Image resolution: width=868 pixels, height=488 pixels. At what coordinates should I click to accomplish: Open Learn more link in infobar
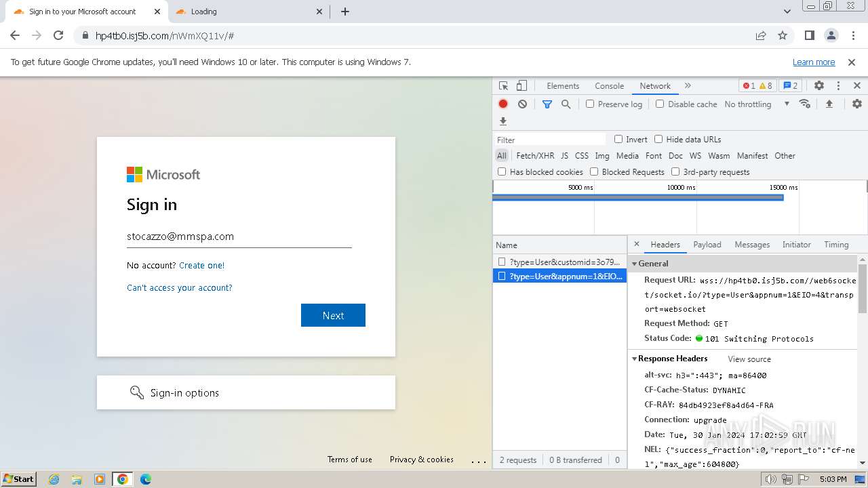coord(814,62)
